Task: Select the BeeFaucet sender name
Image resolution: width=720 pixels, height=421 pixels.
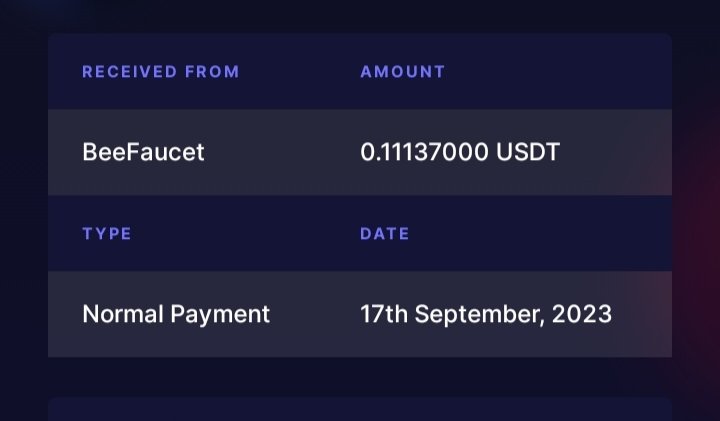Action: point(143,152)
